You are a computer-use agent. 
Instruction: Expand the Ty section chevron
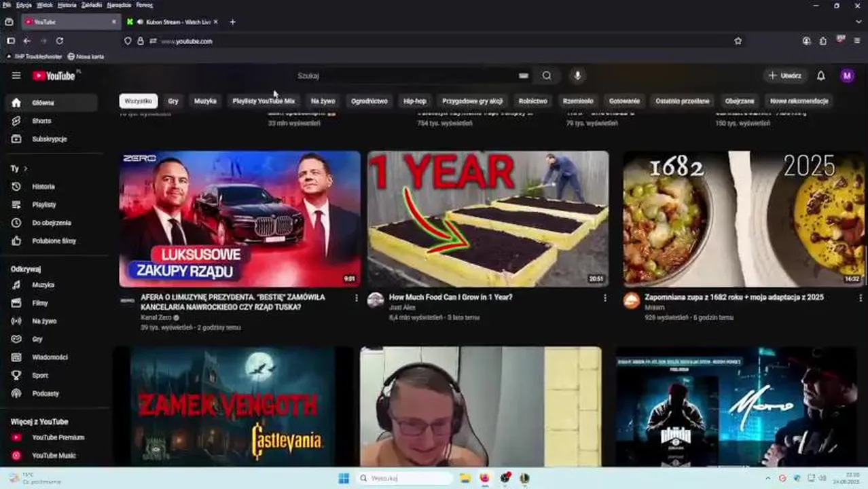tap(26, 168)
